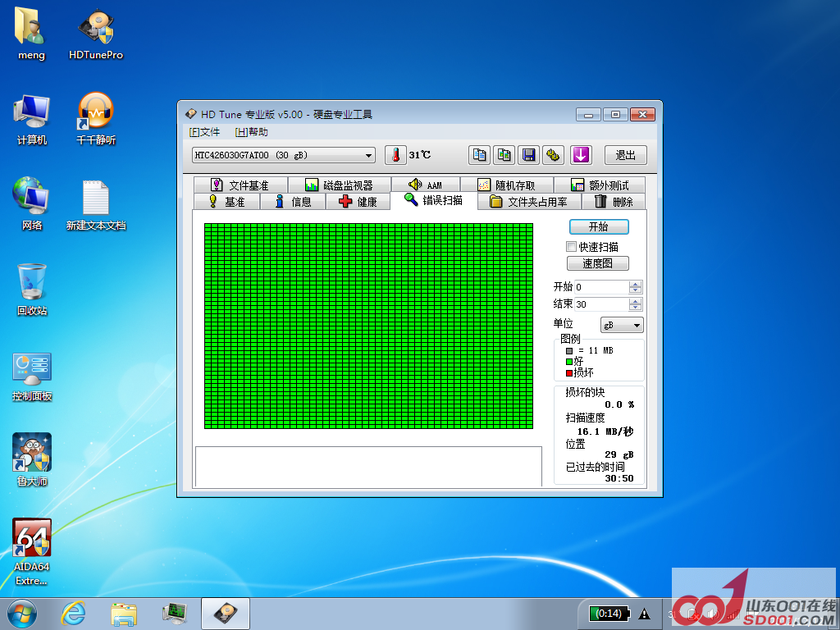Click the empty log box below the scan grid
The width and height of the screenshot is (840, 630).
click(x=368, y=467)
